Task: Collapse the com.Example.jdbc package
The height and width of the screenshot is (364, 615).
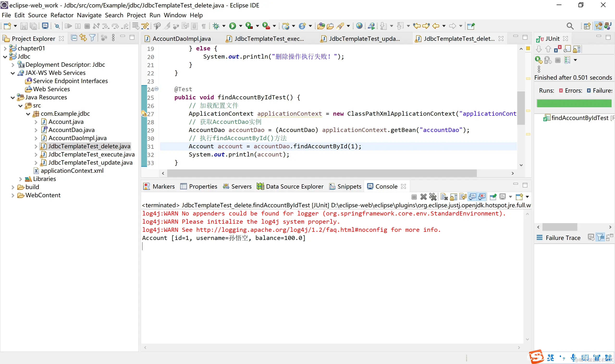Action: click(28, 114)
